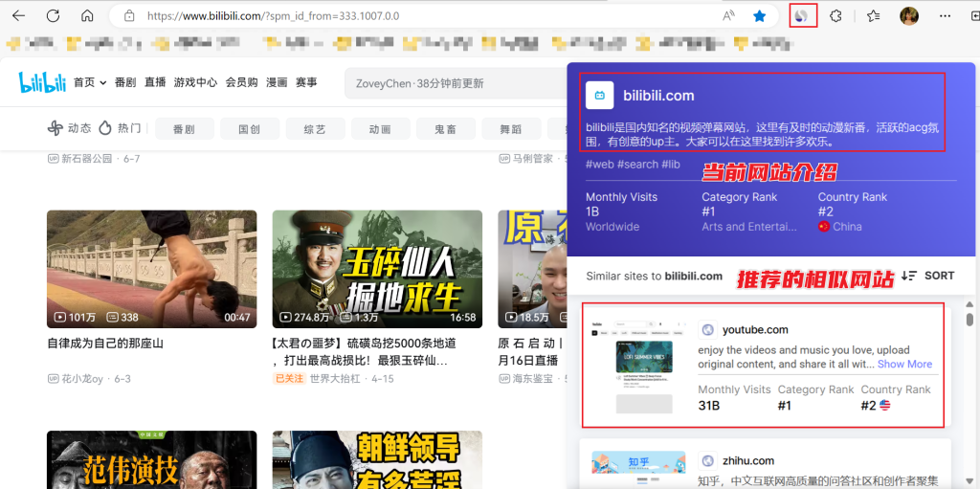Click the scrollbar up arrow in popup
Viewport: 980px width, 489px height.
[x=969, y=303]
